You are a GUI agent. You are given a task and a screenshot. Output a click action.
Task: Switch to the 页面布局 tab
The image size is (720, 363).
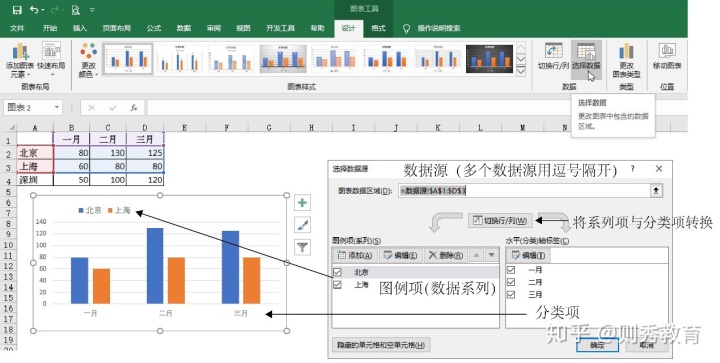(x=117, y=28)
